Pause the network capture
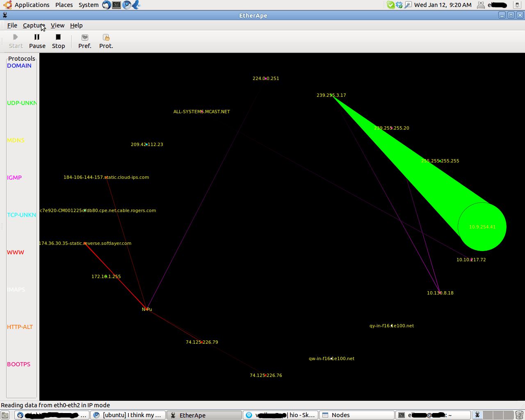525x420 pixels. pos(37,41)
